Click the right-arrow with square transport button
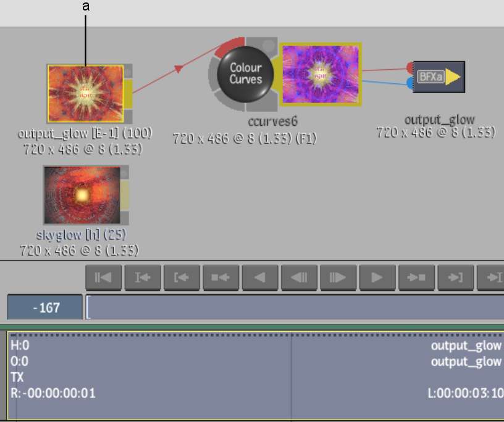This screenshot has width=504, height=422. (x=416, y=278)
